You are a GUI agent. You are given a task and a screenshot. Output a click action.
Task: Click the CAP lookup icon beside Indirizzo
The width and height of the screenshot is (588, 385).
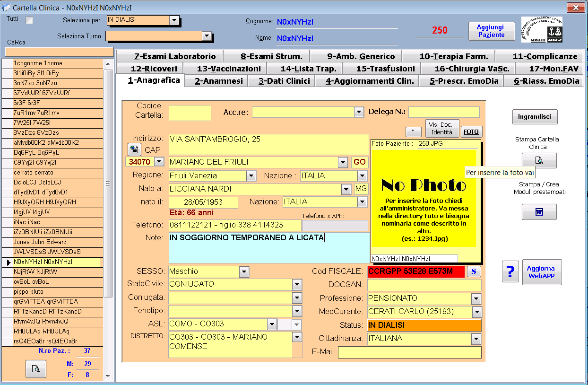134,150
